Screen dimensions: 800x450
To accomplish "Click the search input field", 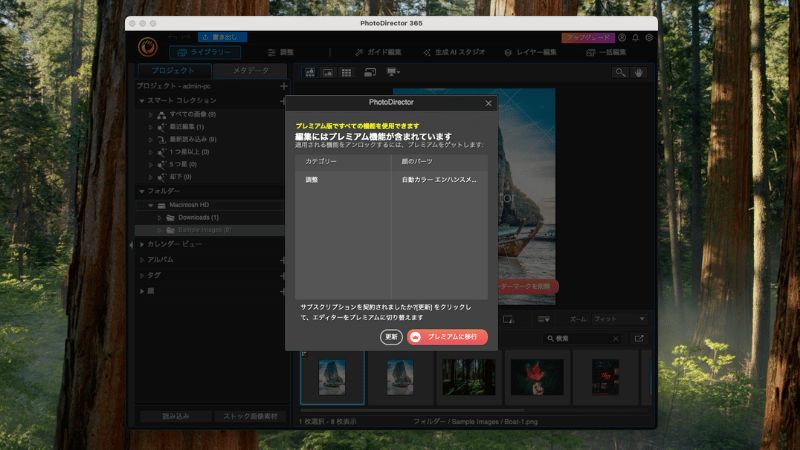I will pyautogui.click(x=582, y=338).
